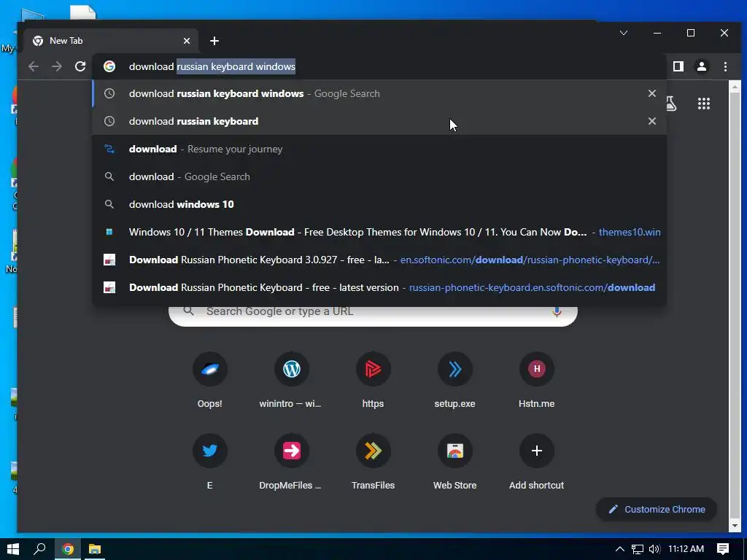Screen dimensions: 747x560
Task: Click the Chrome icon in the taskbar
Action: pos(68,549)
